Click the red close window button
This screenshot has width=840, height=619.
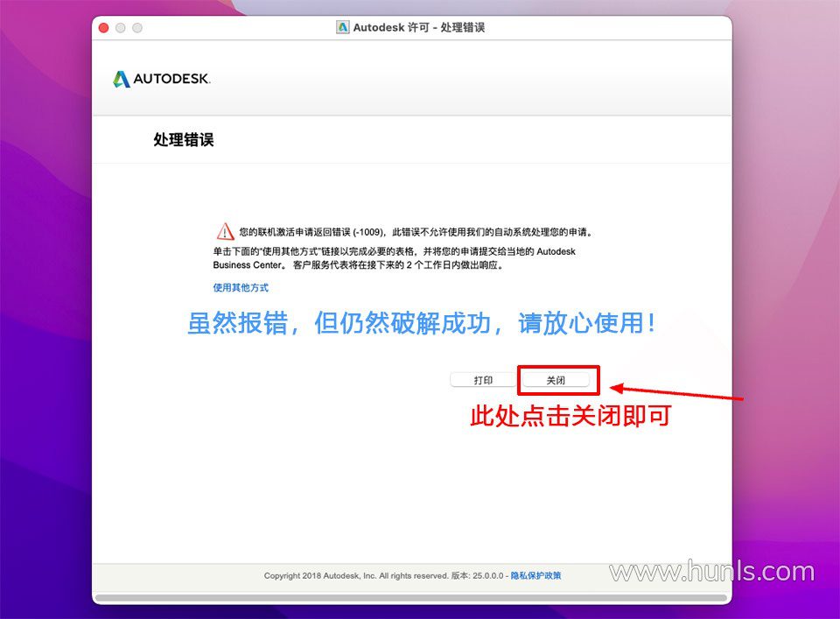click(x=104, y=28)
